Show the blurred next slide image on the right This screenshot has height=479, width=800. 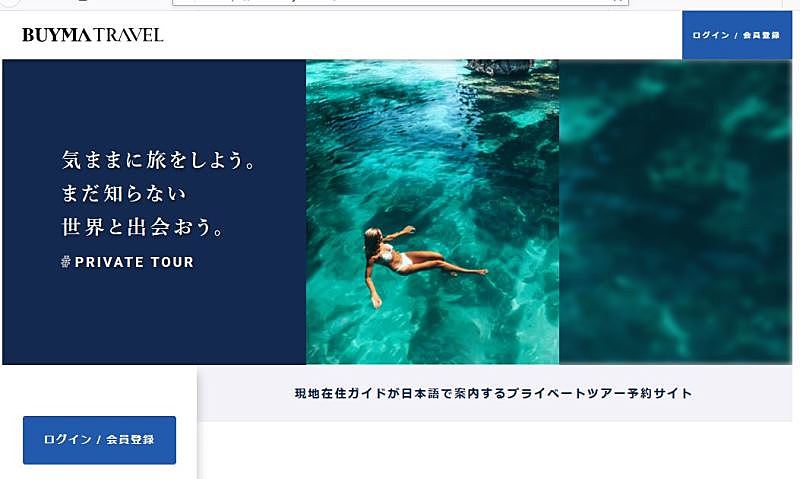[676, 212]
